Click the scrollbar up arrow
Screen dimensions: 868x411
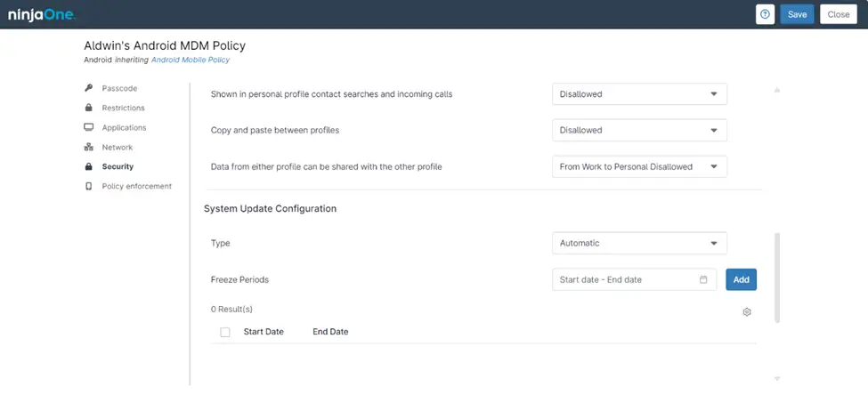pyautogui.click(x=776, y=90)
